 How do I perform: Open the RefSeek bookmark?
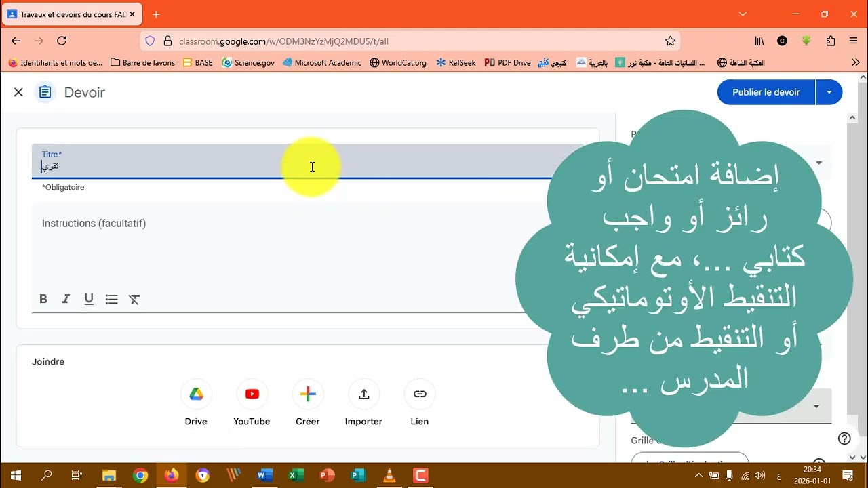tap(456, 62)
